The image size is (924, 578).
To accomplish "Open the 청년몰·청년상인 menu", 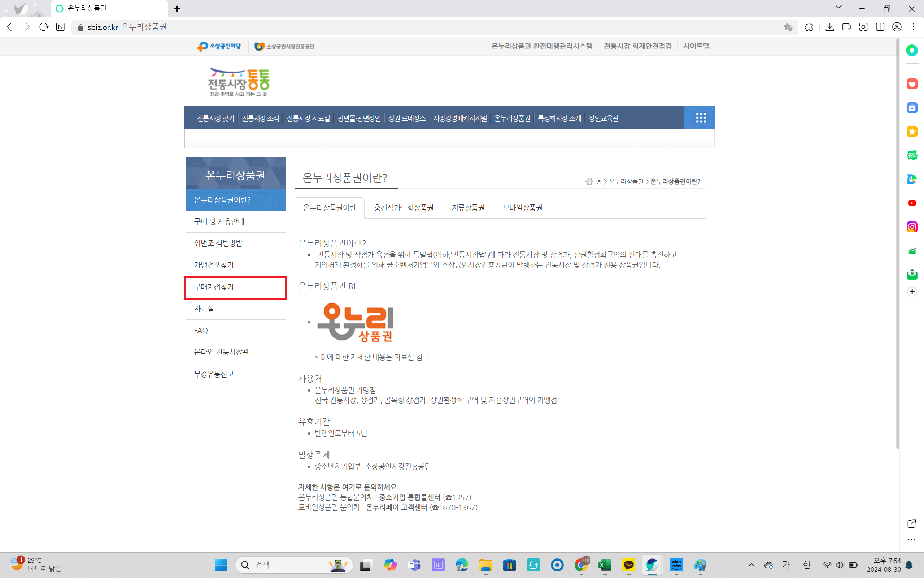I will pyautogui.click(x=359, y=118).
